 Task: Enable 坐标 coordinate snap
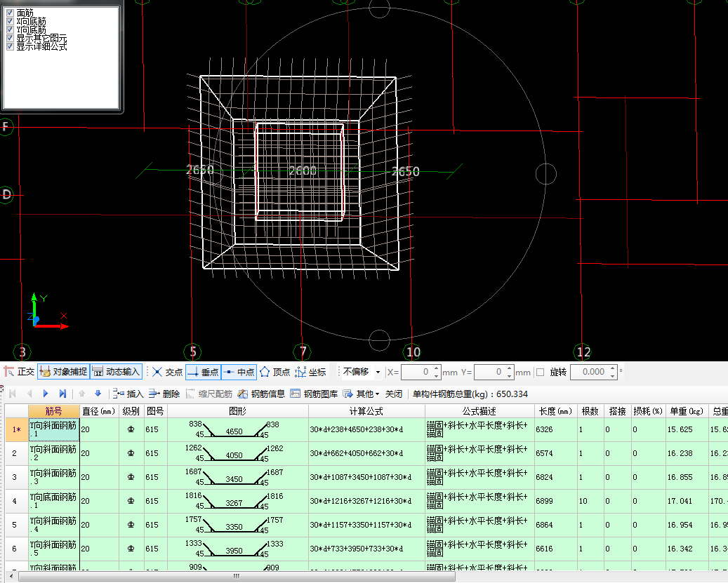click(x=310, y=372)
